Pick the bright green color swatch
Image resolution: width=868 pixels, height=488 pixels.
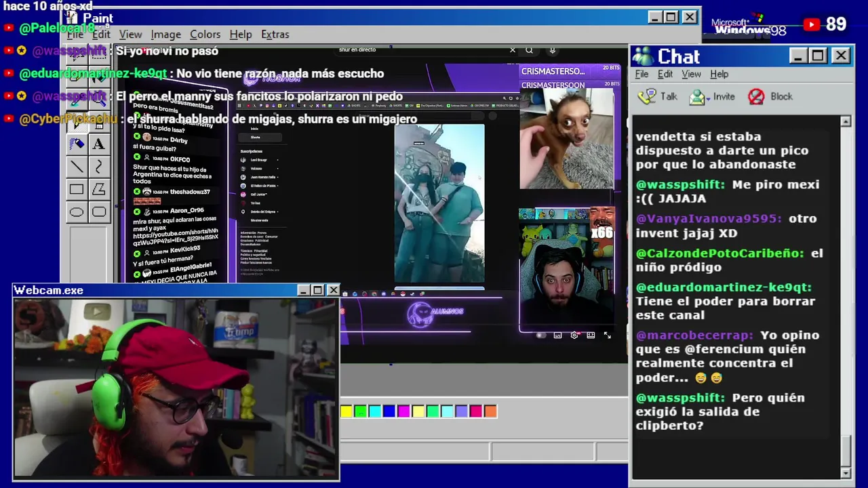click(x=361, y=411)
